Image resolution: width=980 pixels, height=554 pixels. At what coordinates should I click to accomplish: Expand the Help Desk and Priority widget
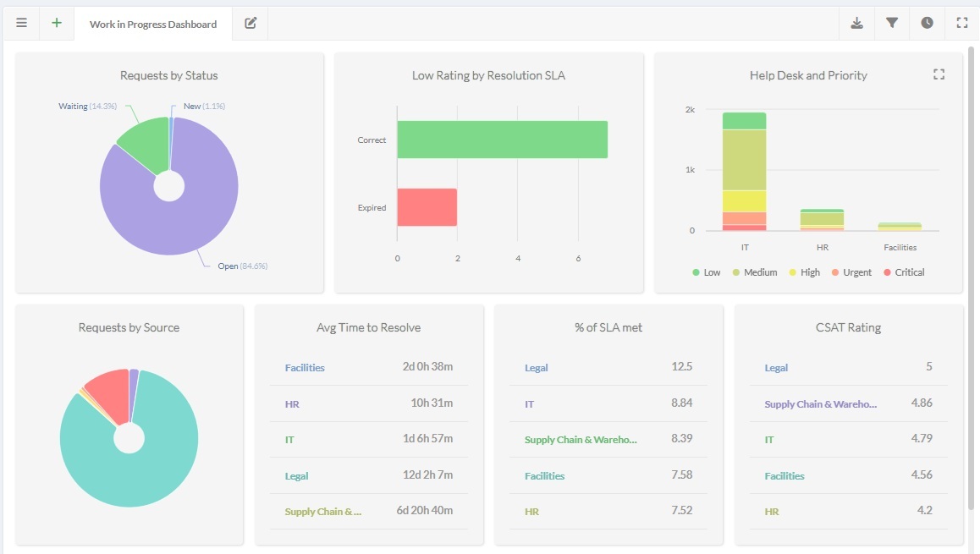939,74
